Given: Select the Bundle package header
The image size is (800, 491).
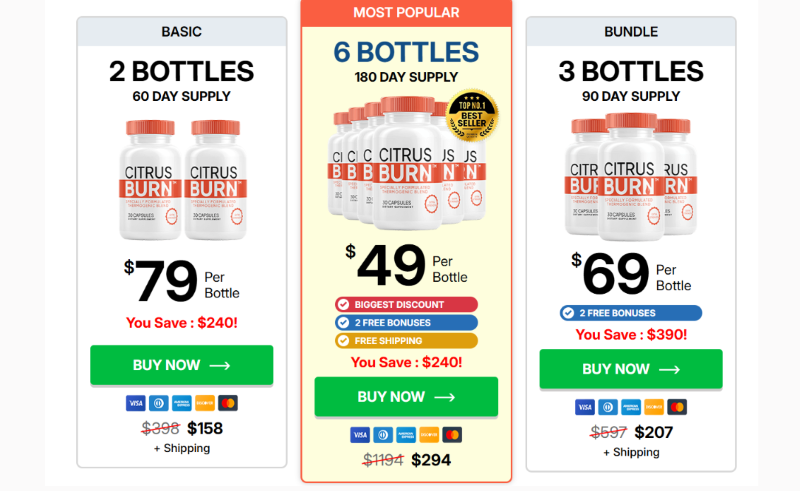Looking at the screenshot, I should point(631,32).
